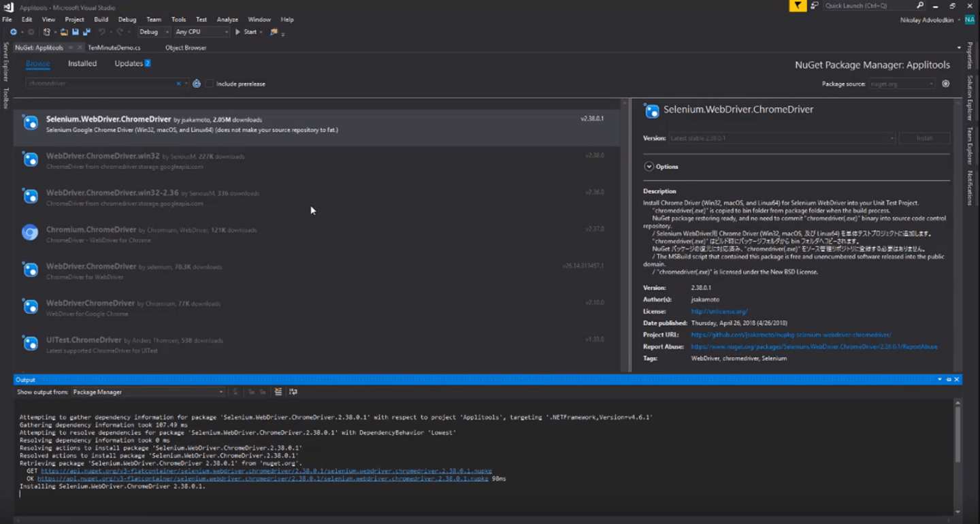Open NuGet package source settings gear
This screenshot has height=524, width=980.
point(946,84)
